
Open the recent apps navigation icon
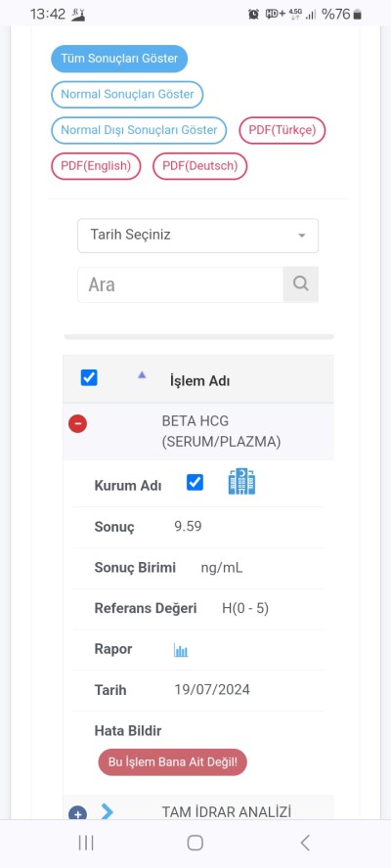[x=86, y=843]
